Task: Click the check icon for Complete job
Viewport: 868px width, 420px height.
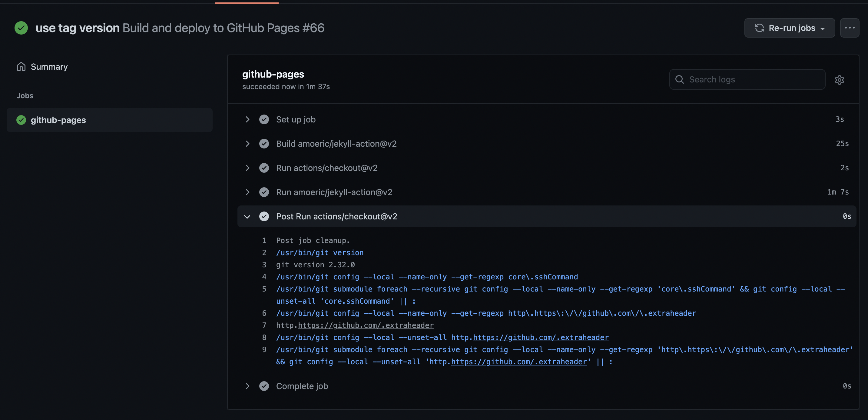Action: click(264, 386)
